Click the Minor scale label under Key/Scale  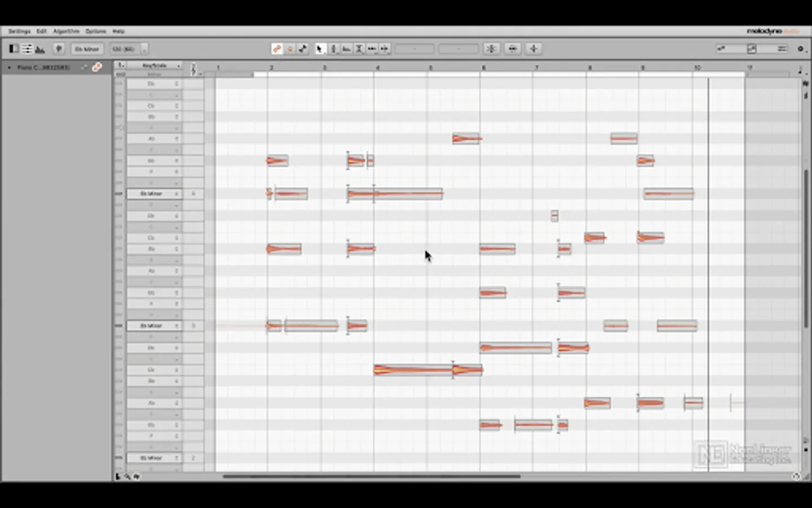pyautogui.click(x=154, y=74)
